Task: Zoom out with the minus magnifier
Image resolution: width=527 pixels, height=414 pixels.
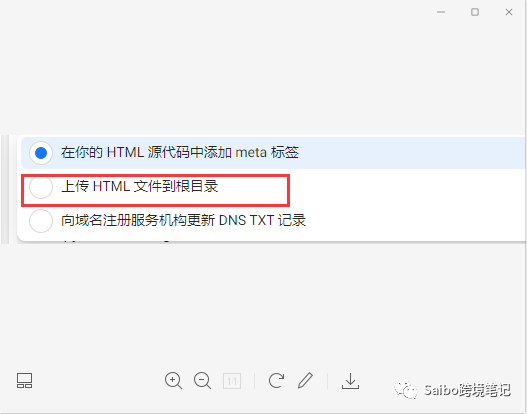Action: 202,381
